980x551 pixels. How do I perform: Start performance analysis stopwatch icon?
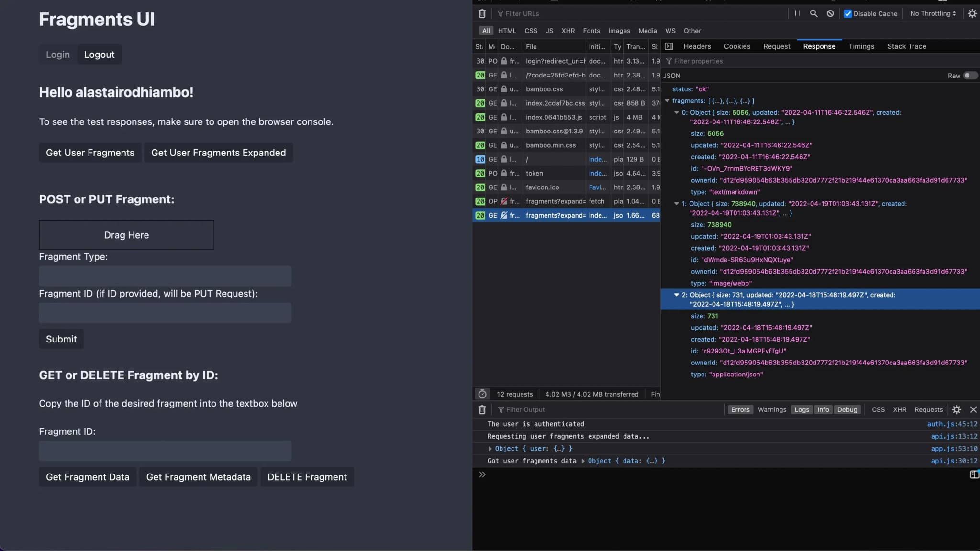click(x=482, y=394)
